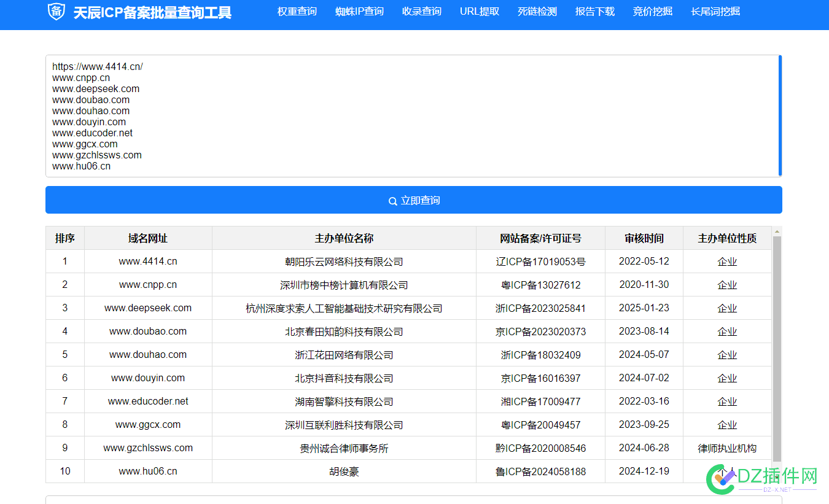Image resolution: width=829 pixels, height=504 pixels.
Task: Select www.ggcx.com domain cell
Action: [x=148, y=425]
